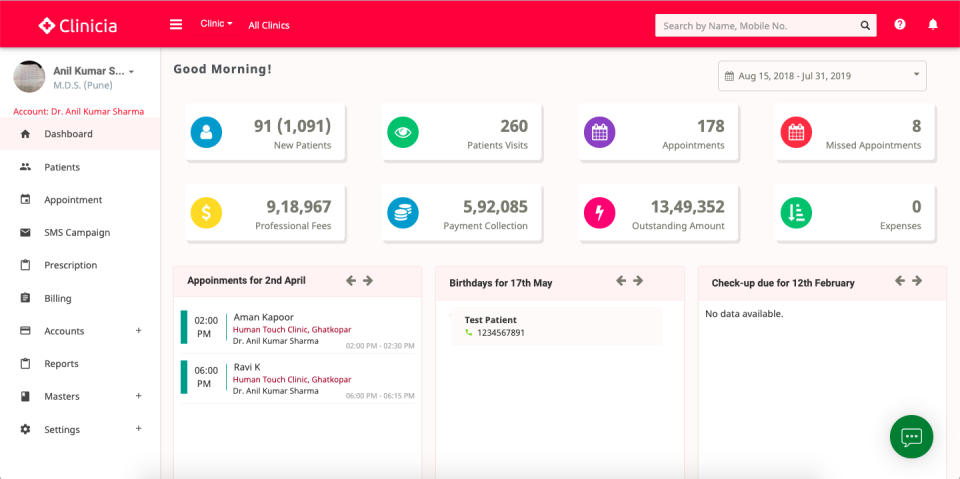Click the red Missed Appointments calendar icon
960x479 pixels.
[x=796, y=132]
